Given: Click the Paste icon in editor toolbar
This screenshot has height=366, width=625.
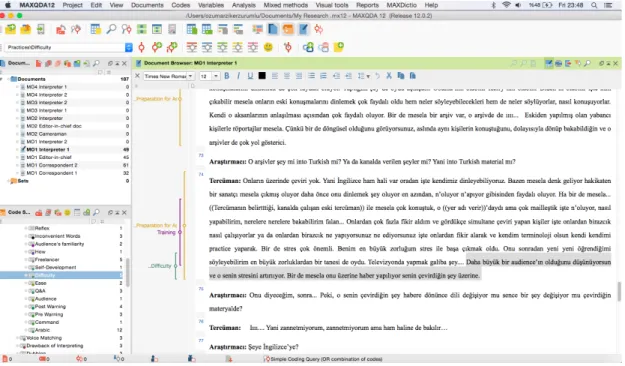Looking at the screenshot, I should click(x=413, y=76).
